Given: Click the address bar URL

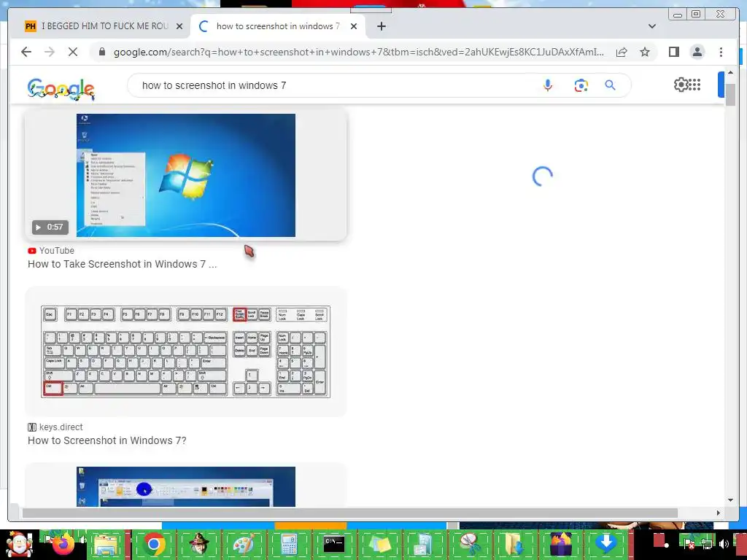Looking at the screenshot, I should click(358, 52).
